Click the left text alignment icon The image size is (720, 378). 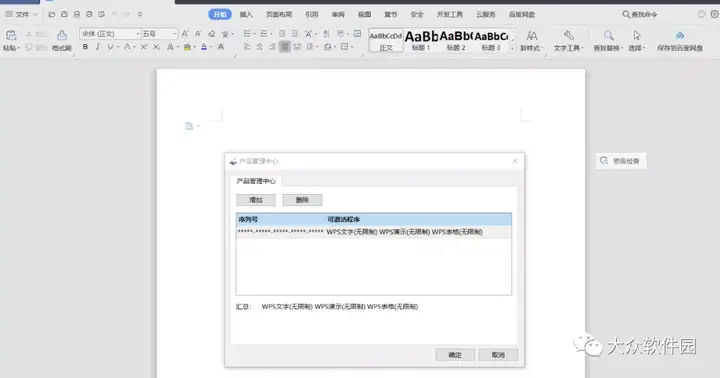point(247,47)
